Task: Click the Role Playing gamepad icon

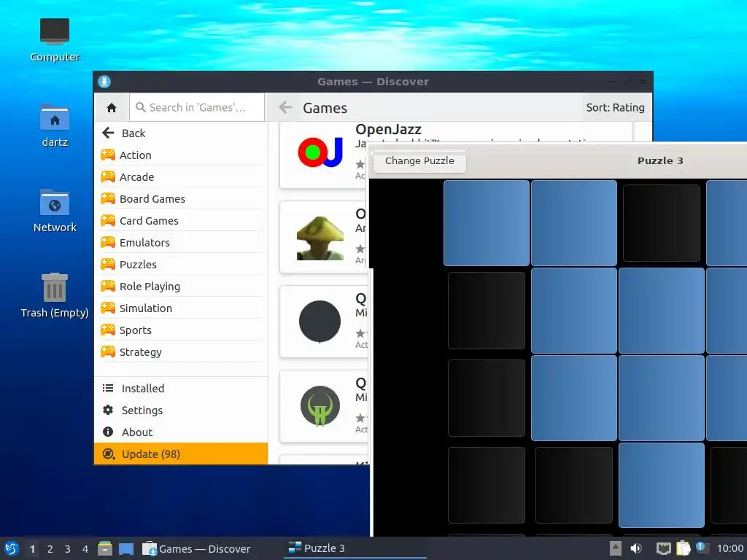Action: [108, 286]
